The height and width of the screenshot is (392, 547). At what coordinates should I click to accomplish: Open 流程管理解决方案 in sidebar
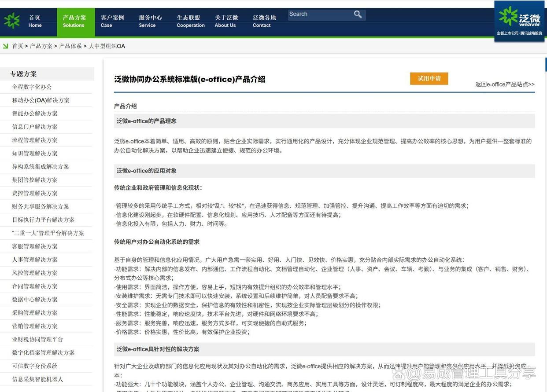tap(35, 140)
